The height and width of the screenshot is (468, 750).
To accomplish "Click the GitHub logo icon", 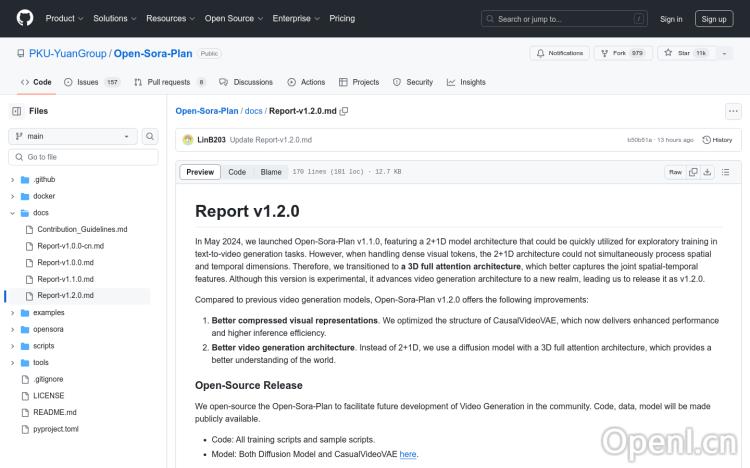I will point(25,18).
